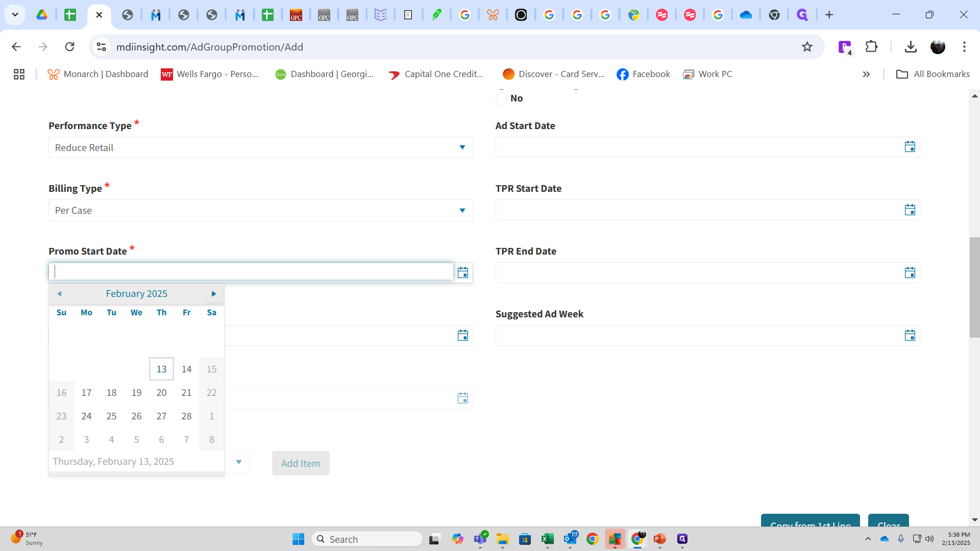Focus the Promo Start Date input field
Viewport: 980px width, 551px height.
point(251,271)
